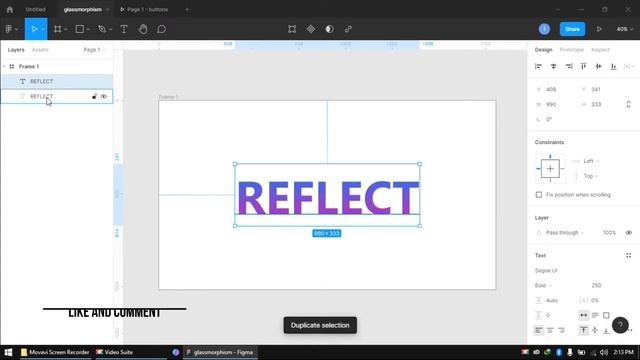
Task: Set text align left
Action: [x=539, y=330]
